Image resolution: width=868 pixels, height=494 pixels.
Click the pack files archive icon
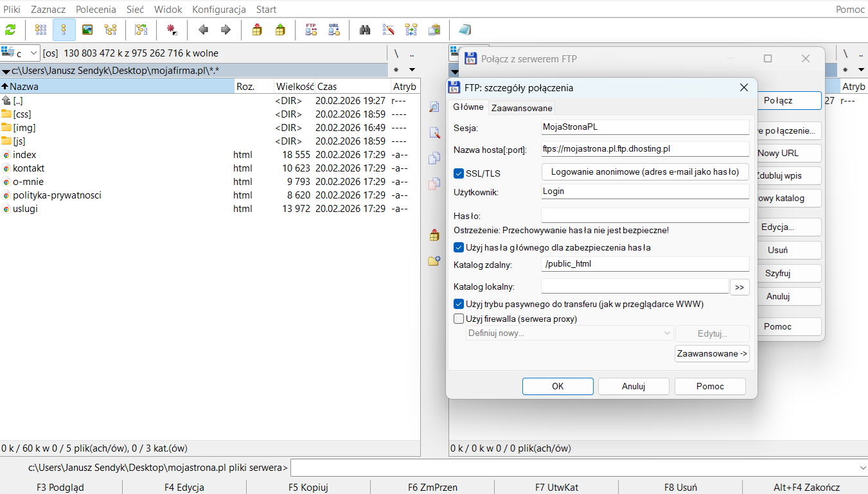click(256, 30)
